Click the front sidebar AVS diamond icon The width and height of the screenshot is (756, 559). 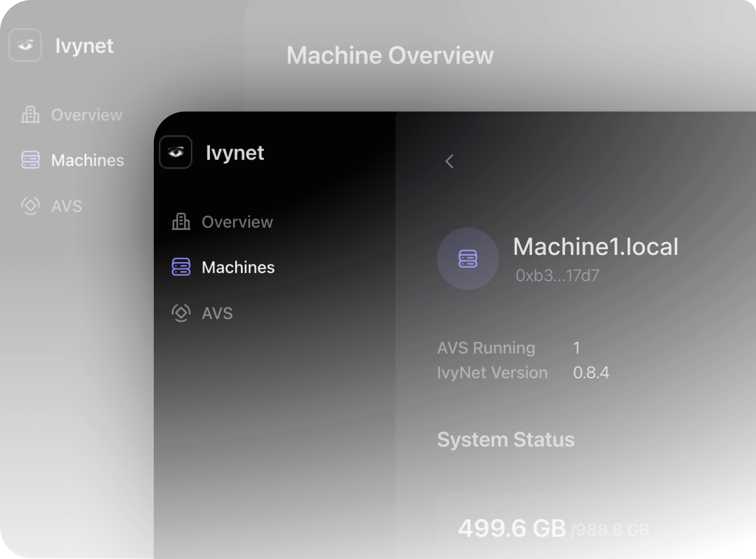tap(181, 313)
